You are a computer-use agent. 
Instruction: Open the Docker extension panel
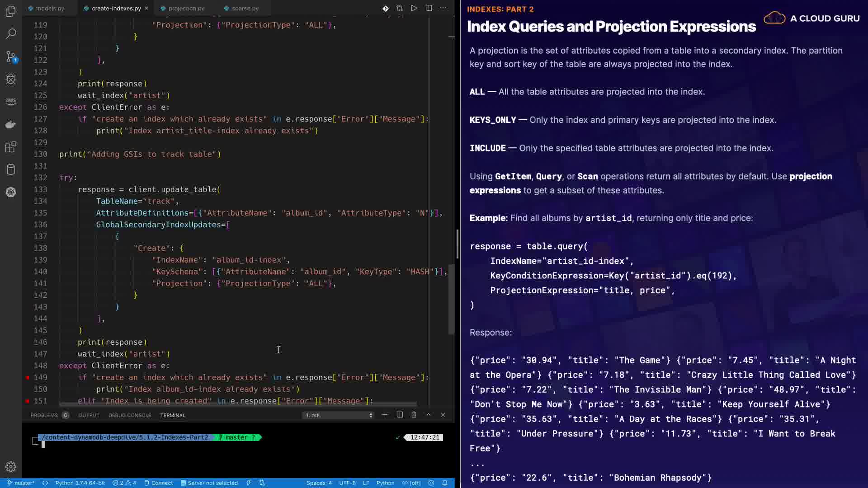tap(11, 124)
